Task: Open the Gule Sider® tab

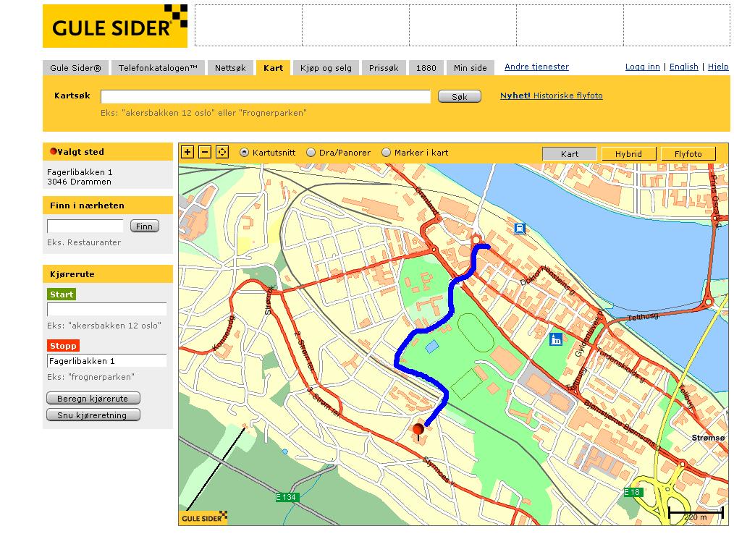Action: tap(75, 68)
